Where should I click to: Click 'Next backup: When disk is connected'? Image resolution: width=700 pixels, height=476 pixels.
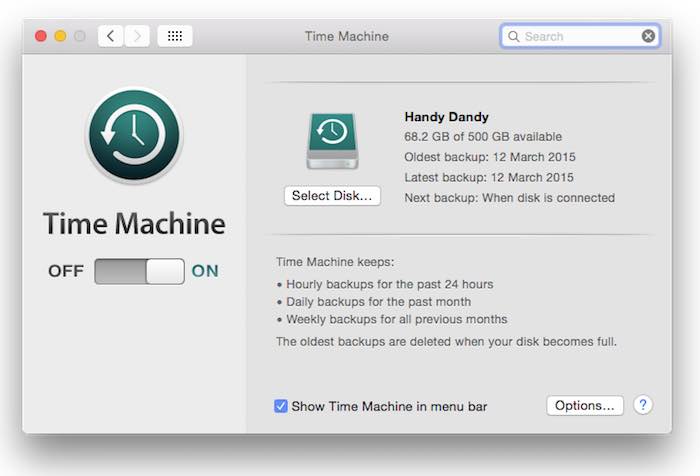[509, 198]
